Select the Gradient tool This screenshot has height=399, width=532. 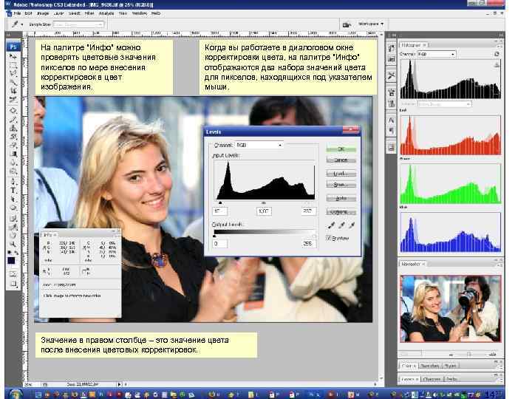13,154
